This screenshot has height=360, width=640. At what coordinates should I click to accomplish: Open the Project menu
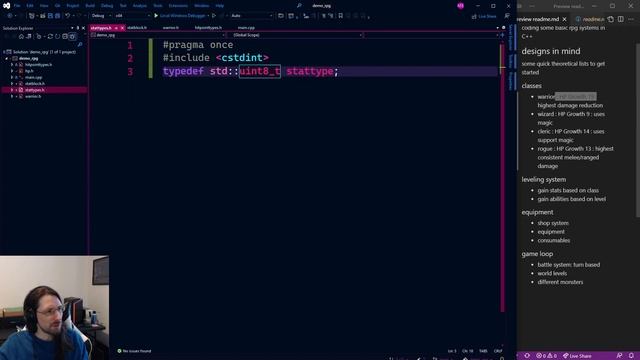click(73, 6)
